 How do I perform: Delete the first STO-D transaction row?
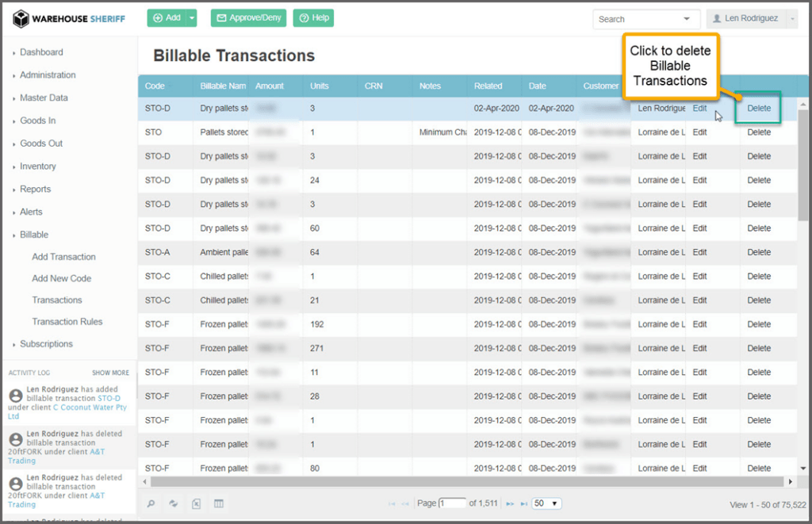[758, 109]
